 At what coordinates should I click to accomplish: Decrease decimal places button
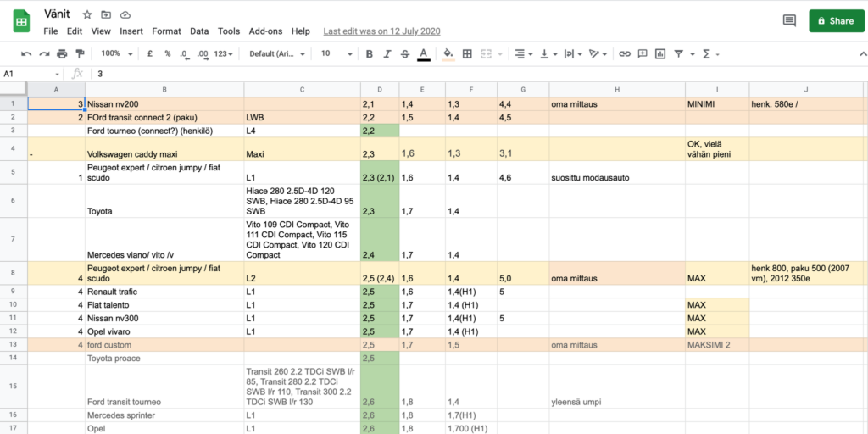[184, 53]
